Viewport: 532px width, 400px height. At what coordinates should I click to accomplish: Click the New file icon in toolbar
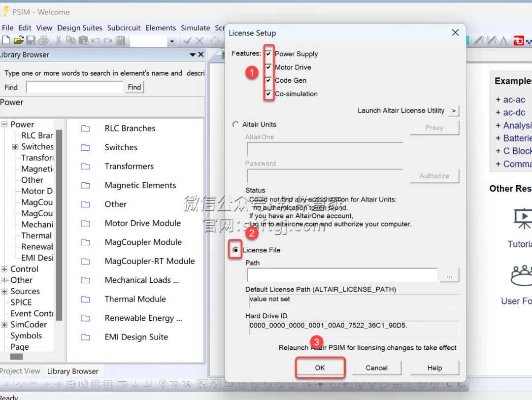point(6,40)
